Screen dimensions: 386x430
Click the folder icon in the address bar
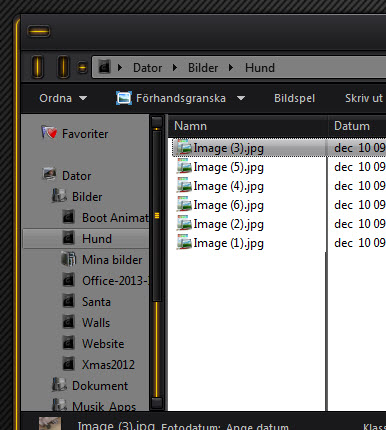click(104, 67)
